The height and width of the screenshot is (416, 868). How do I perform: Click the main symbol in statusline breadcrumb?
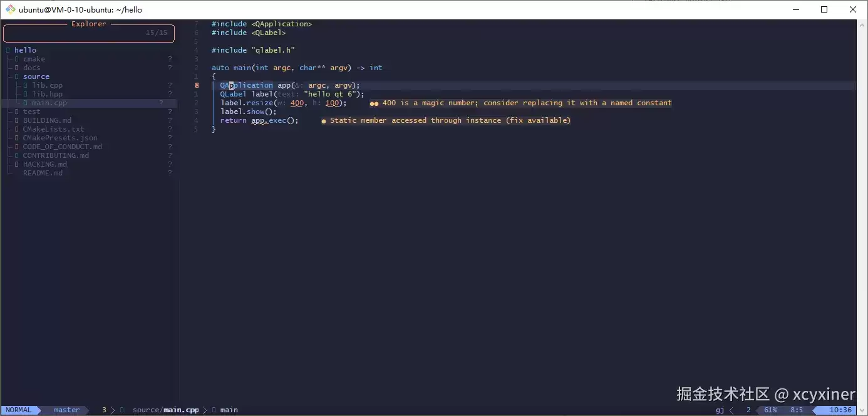pos(229,410)
